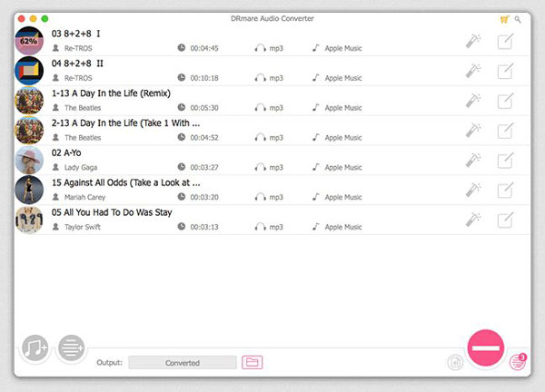This screenshot has width=545, height=392.
Task: Click mp3 format label of 2-13 track
Action: click(275, 137)
